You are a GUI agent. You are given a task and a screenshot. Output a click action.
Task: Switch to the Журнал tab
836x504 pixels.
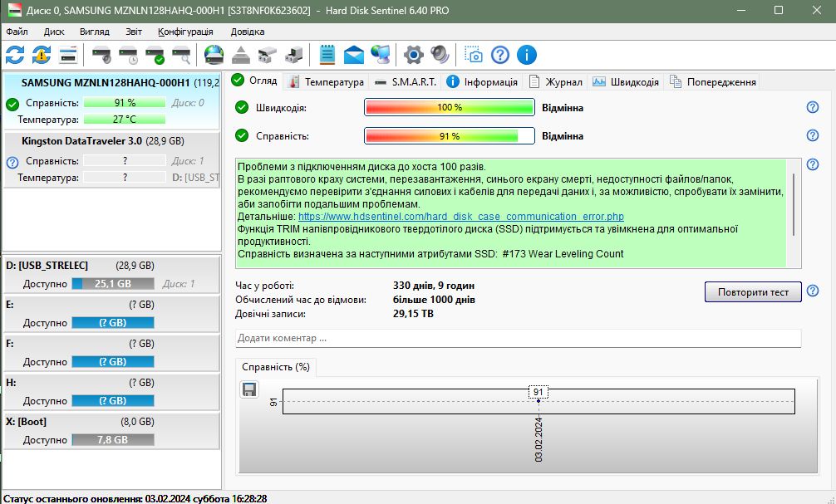[x=556, y=82]
